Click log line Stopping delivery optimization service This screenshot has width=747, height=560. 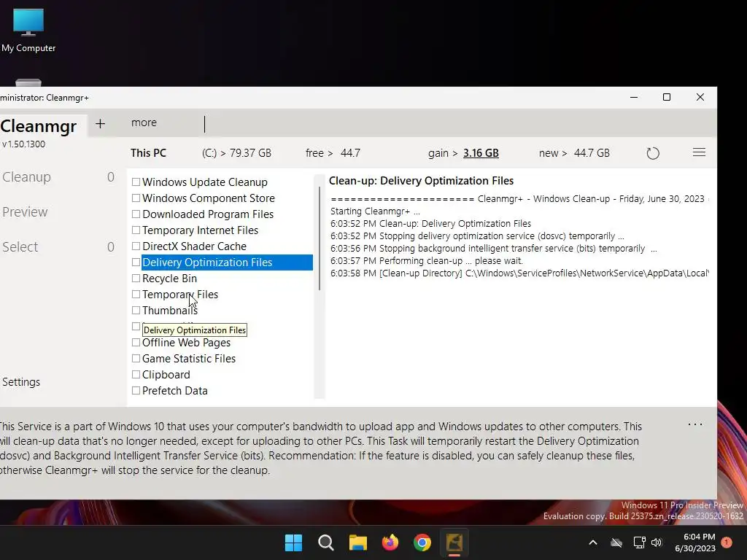(x=477, y=236)
